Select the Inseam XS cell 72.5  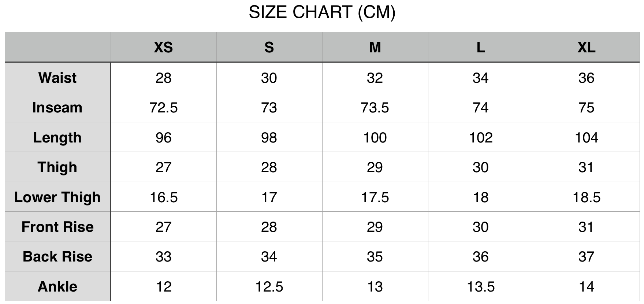click(x=163, y=108)
